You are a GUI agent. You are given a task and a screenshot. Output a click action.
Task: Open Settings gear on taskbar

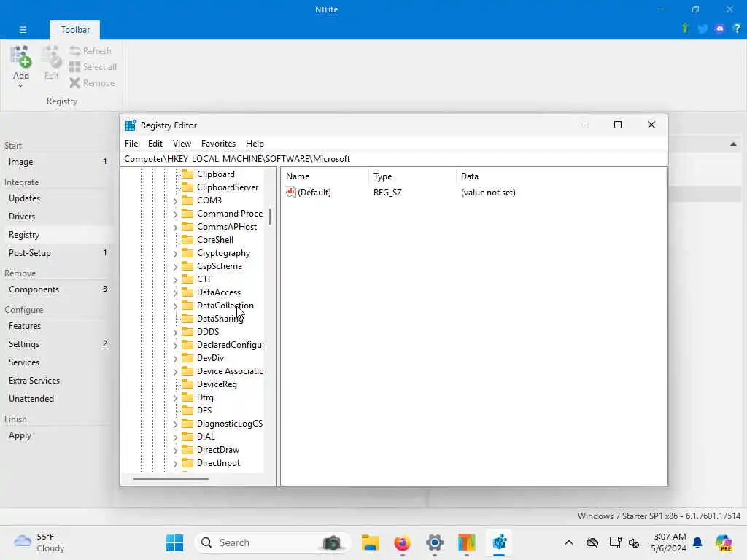[435, 542]
